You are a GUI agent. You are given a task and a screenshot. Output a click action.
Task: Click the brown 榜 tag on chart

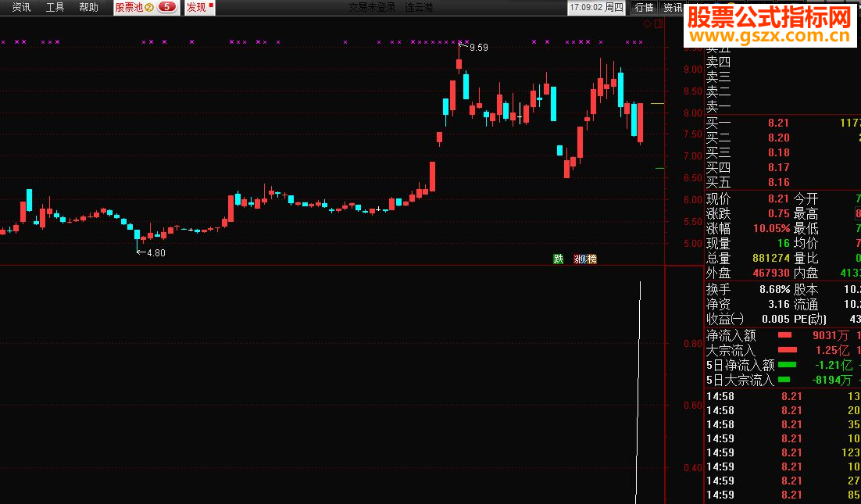point(591,259)
